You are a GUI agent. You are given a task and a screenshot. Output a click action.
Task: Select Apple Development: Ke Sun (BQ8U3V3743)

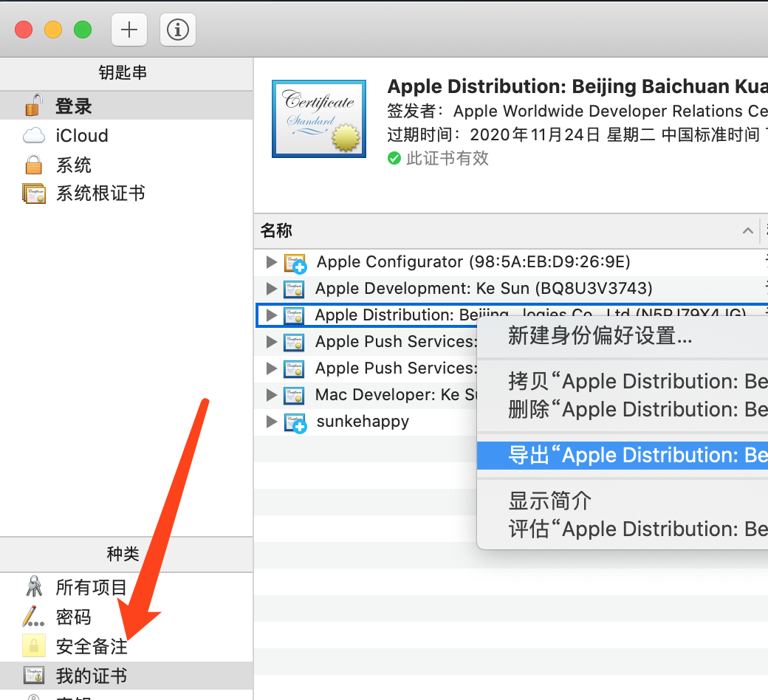tap(511, 289)
